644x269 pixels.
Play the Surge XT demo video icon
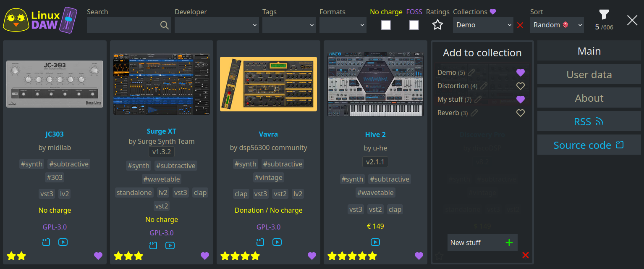(x=170, y=245)
